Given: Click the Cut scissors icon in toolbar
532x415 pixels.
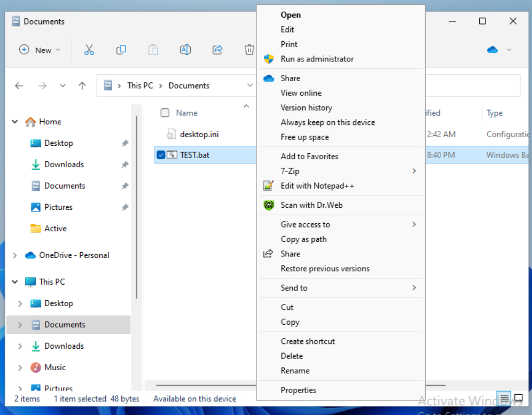Looking at the screenshot, I should point(89,50).
